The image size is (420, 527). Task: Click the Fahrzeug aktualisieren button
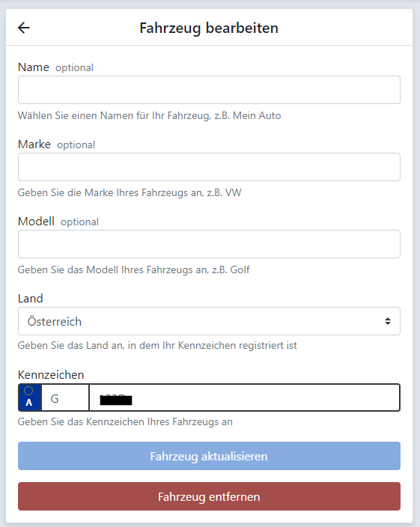209,456
